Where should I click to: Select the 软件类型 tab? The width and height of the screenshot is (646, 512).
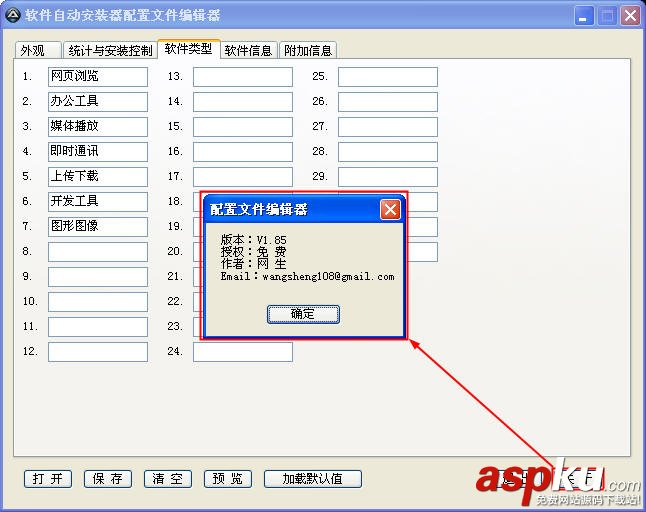point(189,49)
